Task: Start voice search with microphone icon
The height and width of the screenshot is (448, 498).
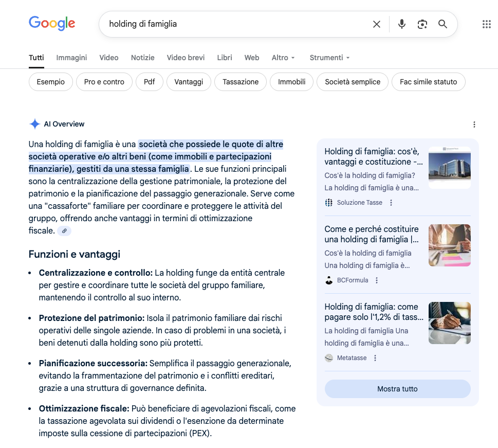Action: click(402, 24)
